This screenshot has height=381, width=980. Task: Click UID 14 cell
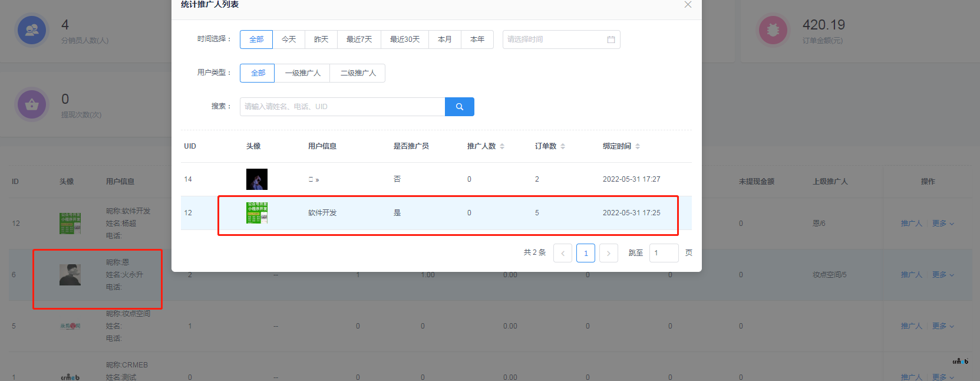(188, 179)
